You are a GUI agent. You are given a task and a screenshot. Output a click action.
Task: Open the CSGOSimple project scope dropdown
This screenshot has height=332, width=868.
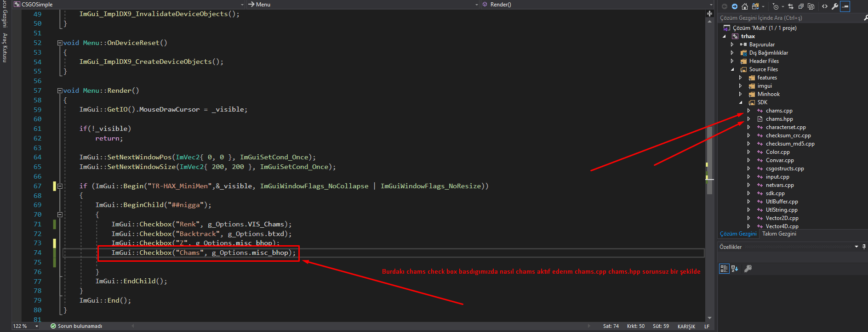(242, 5)
